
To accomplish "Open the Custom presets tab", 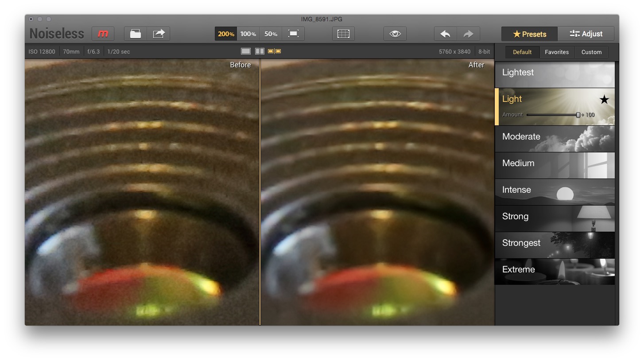I will 591,52.
